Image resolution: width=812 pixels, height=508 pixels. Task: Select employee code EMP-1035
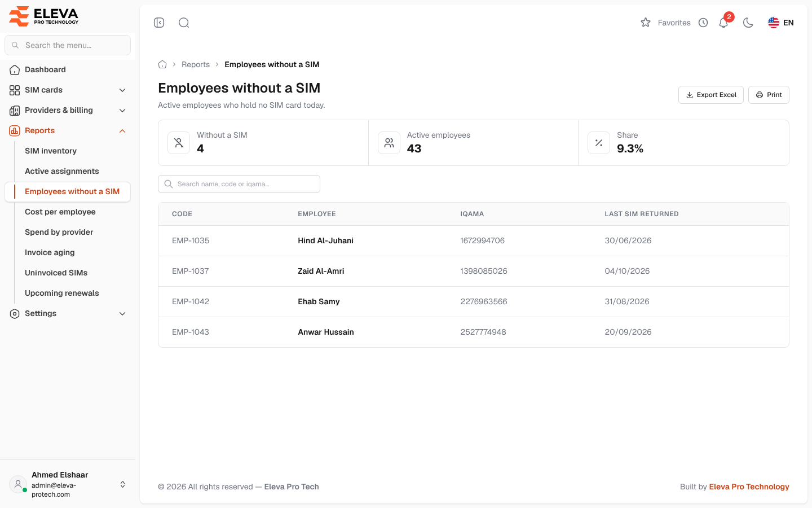click(191, 240)
